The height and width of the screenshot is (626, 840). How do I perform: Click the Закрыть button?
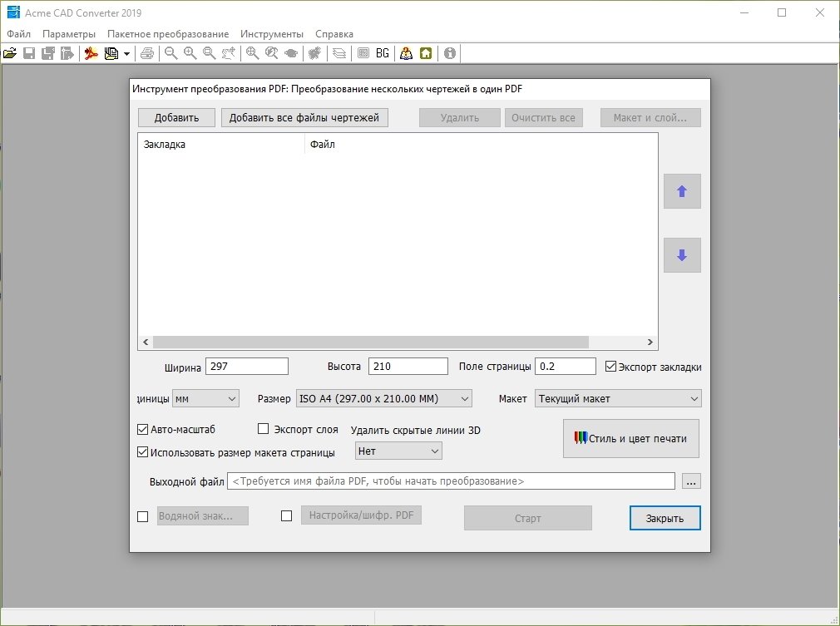click(665, 518)
